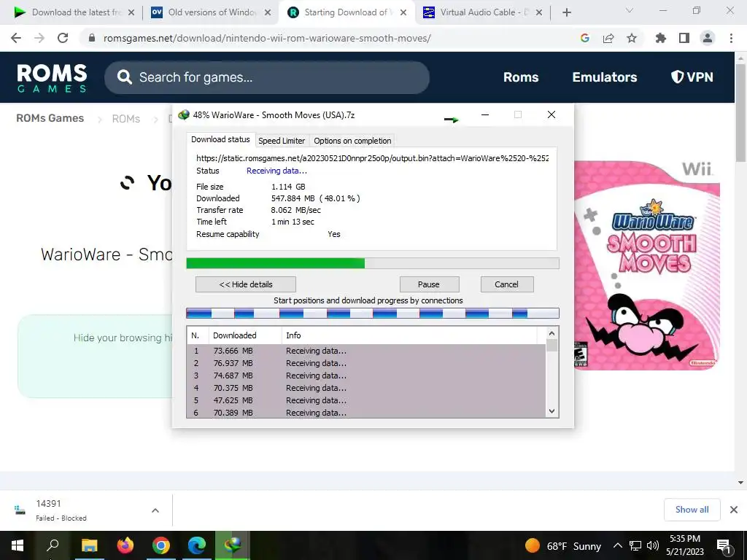The height and width of the screenshot is (560, 747).
Task: Open a new browser tab
Action: [566, 12]
